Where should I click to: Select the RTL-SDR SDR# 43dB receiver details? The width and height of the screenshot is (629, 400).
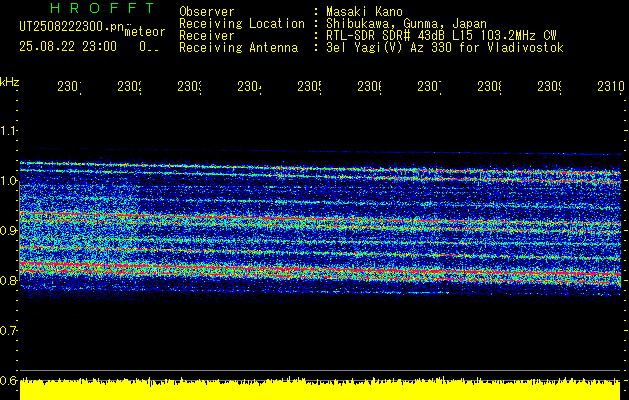pyautogui.click(x=441, y=36)
